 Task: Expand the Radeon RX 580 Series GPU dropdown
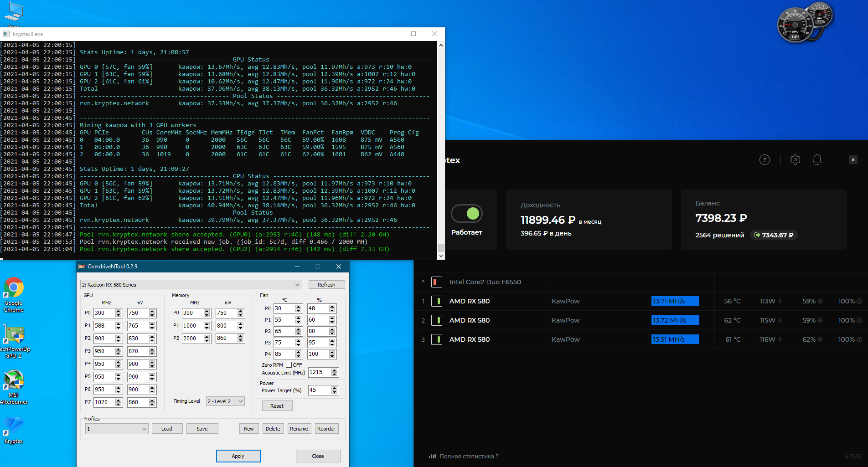pos(297,285)
